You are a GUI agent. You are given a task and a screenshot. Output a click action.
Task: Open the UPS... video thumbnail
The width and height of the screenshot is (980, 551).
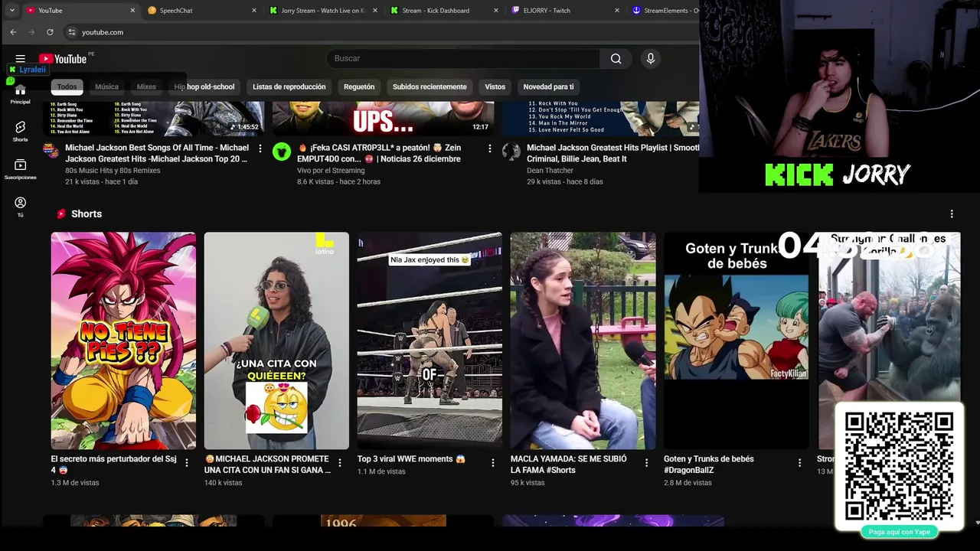pyautogui.click(x=383, y=119)
